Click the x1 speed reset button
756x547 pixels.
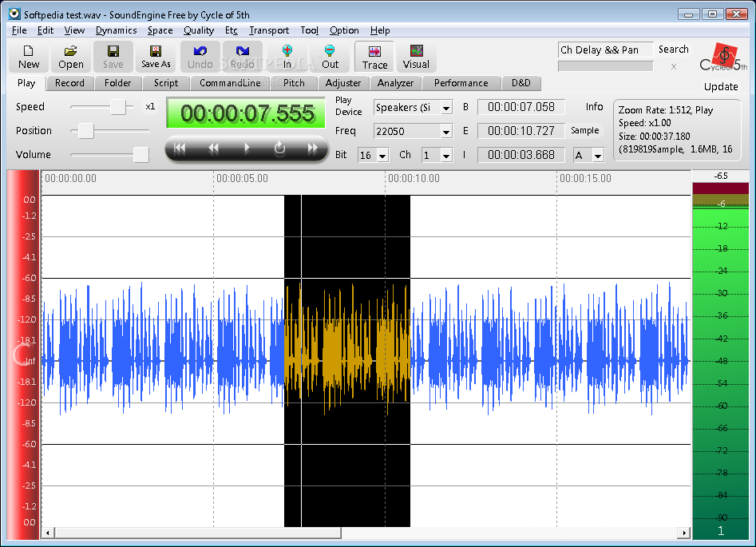coord(150,106)
